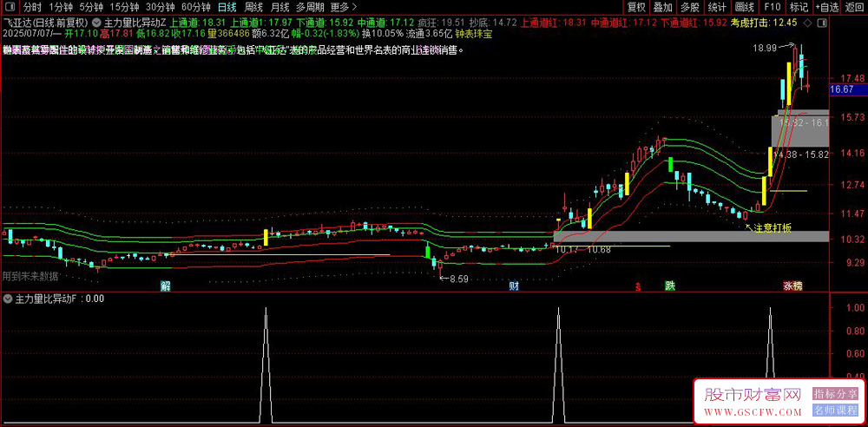Click the green 跌 marker icon
This screenshot has width=868, height=427.
[670, 286]
